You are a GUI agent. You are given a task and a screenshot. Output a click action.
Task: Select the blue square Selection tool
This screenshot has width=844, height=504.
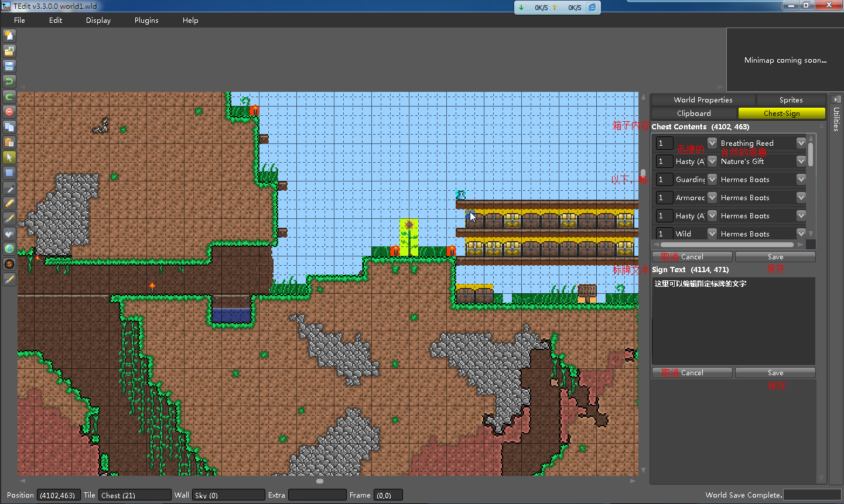(x=9, y=173)
